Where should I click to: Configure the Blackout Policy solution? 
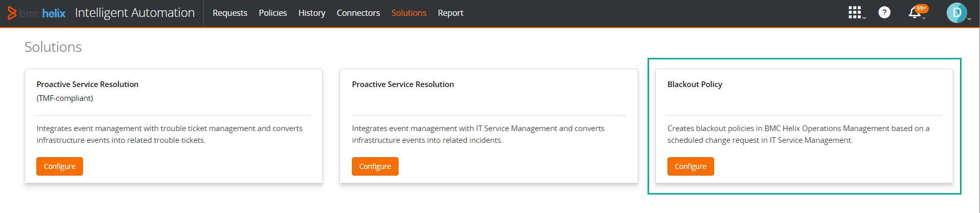[x=691, y=166]
